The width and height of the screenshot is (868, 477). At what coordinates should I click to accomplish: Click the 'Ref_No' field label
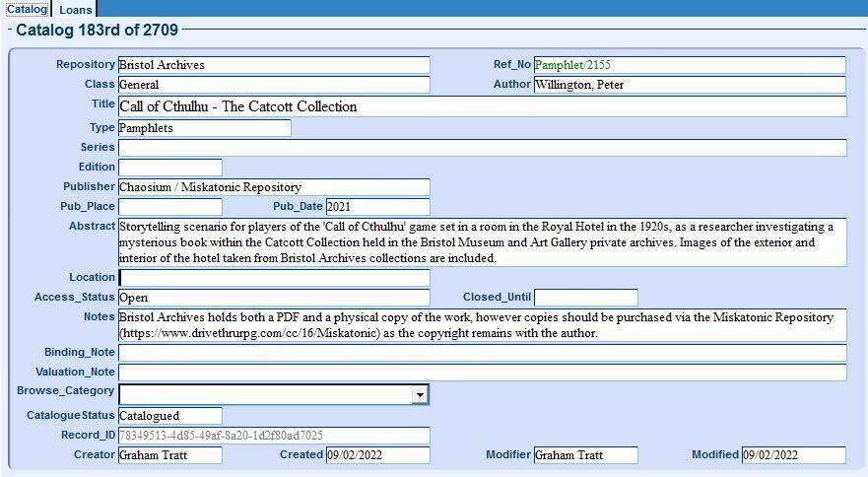[x=512, y=64]
